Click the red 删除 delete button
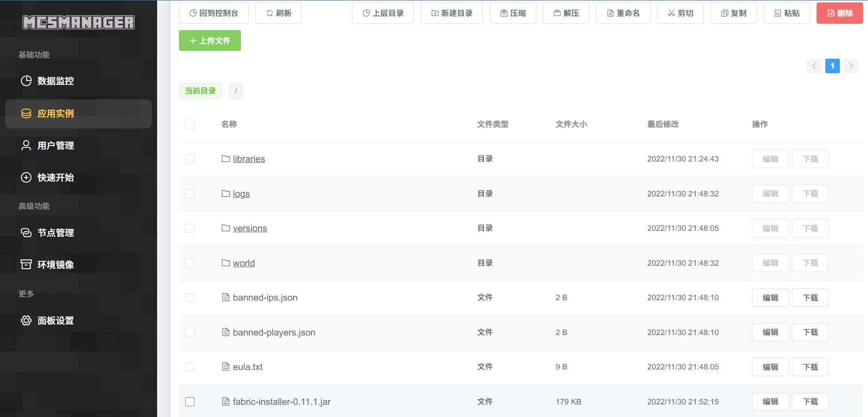The height and width of the screenshot is (417, 868). click(840, 13)
